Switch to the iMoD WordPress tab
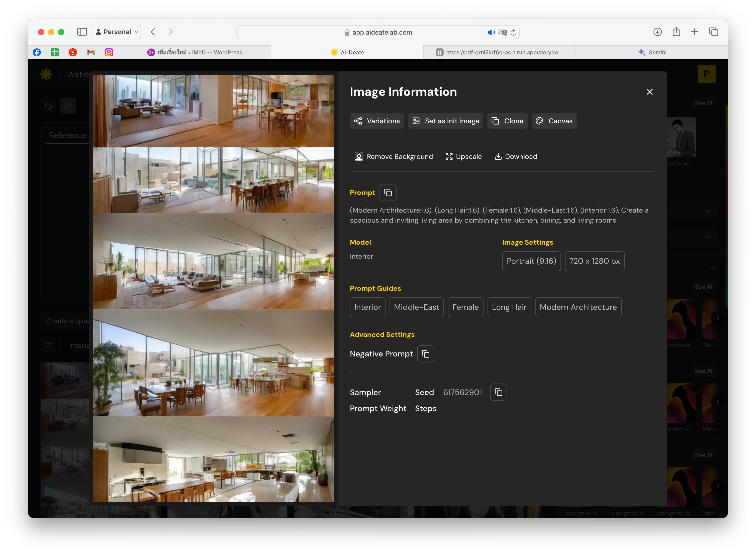This screenshot has width=756, height=555. click(195, 52)
